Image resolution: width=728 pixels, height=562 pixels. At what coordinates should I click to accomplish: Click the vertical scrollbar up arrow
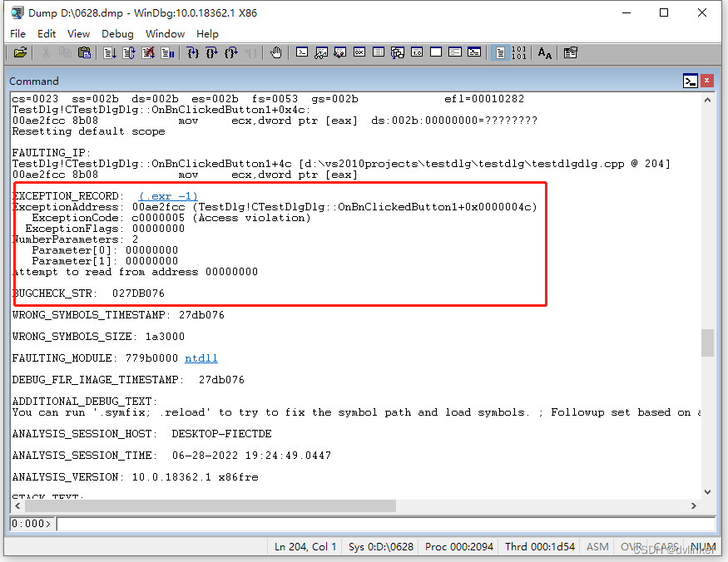[x=707, y=100]
